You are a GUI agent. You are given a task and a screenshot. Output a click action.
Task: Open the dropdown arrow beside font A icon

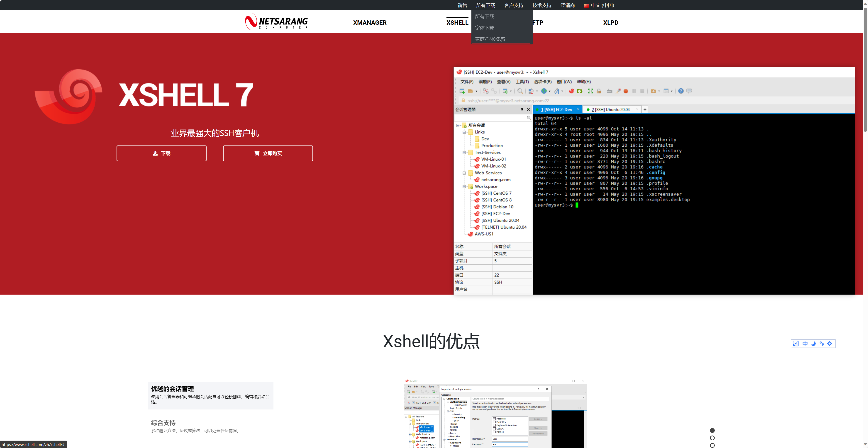point(562,91)
